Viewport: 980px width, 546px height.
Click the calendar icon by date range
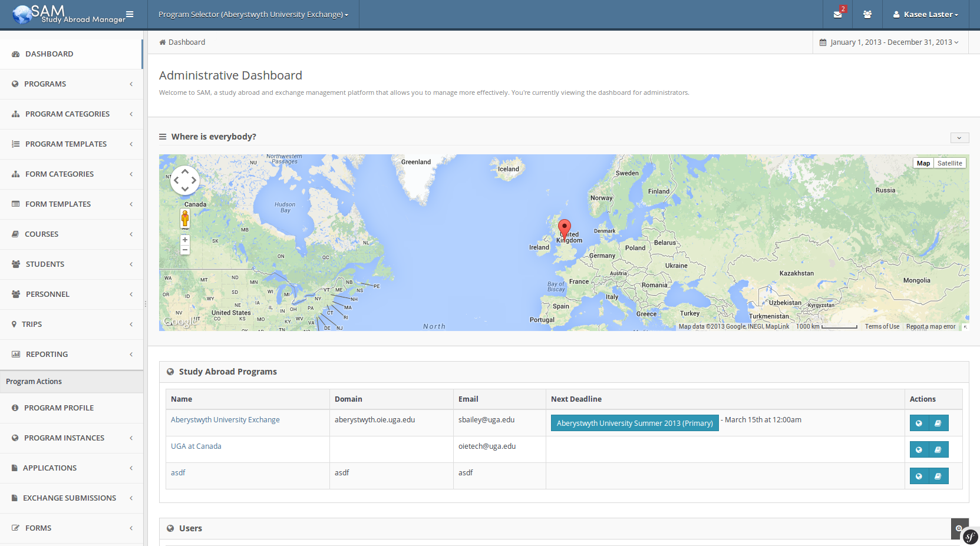tap(823, 42)
